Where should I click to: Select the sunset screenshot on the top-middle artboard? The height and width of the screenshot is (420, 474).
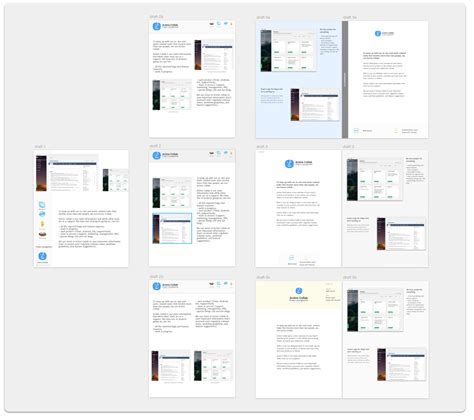tap(213, 55)
